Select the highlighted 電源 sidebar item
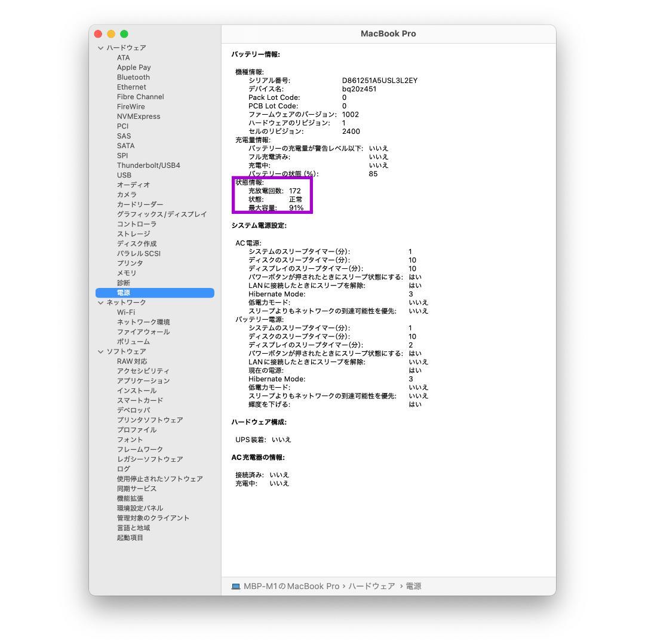Screen dimensions: 645x644 coord(124,293)
